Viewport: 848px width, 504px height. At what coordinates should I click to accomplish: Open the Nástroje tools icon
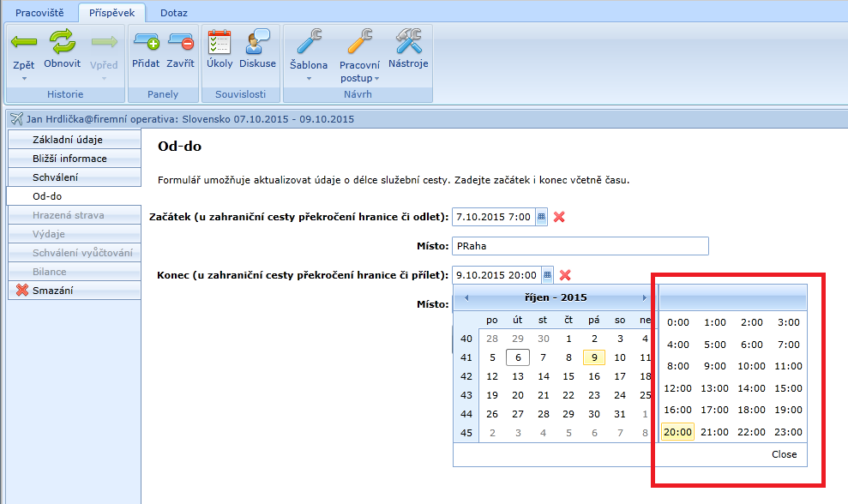[408, 42]
